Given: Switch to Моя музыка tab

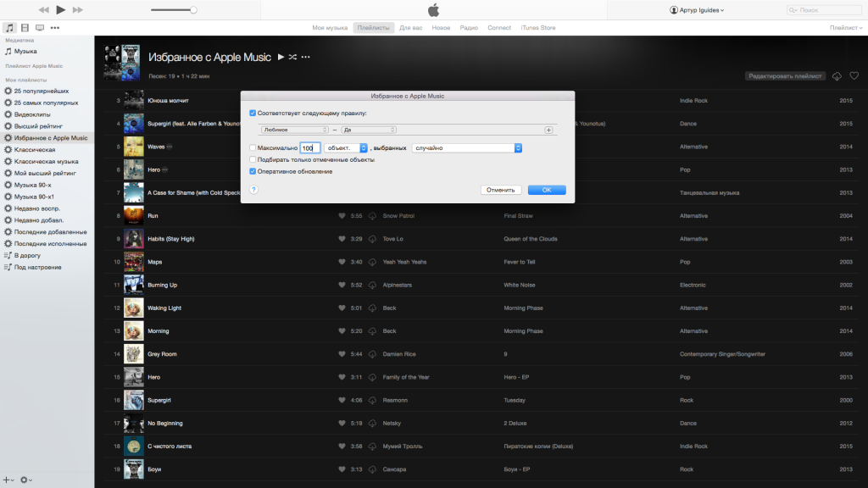Looking at the screenshot, I should [x=330, y=28].
